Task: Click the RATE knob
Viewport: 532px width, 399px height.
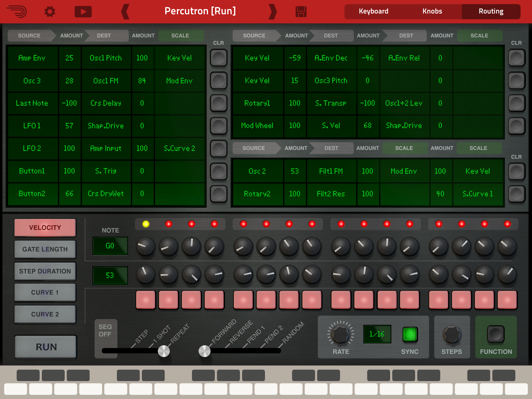Action: pos(341,334)
